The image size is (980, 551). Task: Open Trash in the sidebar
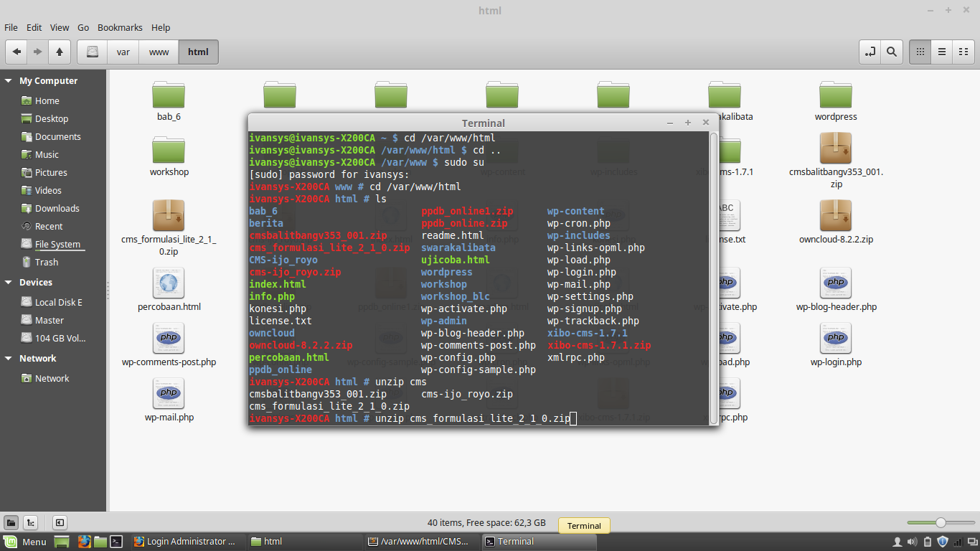(47, 263)
